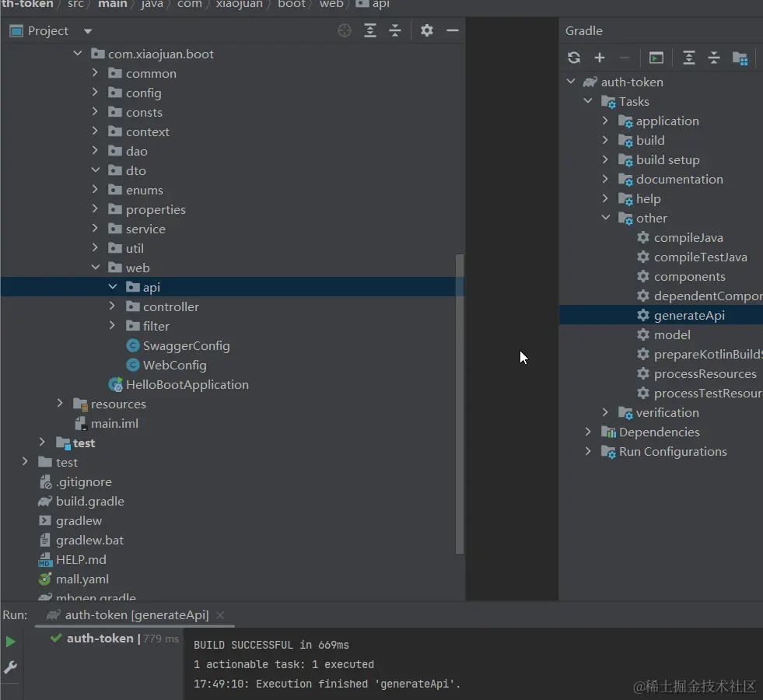Collapse the com.xiaojuan.boot package
The height and width of the screenshot is (700, 763).
click(77, 53)
